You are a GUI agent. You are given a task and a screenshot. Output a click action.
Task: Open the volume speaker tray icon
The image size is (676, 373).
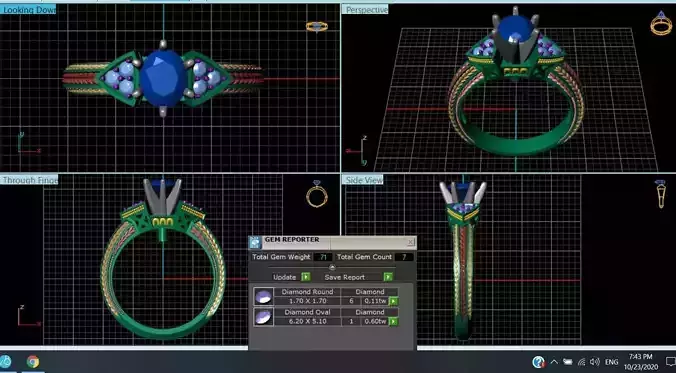(x=595, y=362)
